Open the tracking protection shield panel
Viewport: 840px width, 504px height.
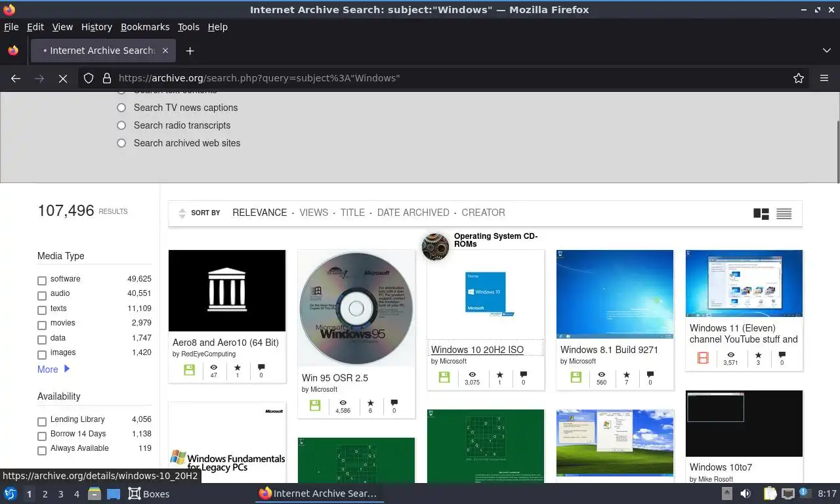89,78
